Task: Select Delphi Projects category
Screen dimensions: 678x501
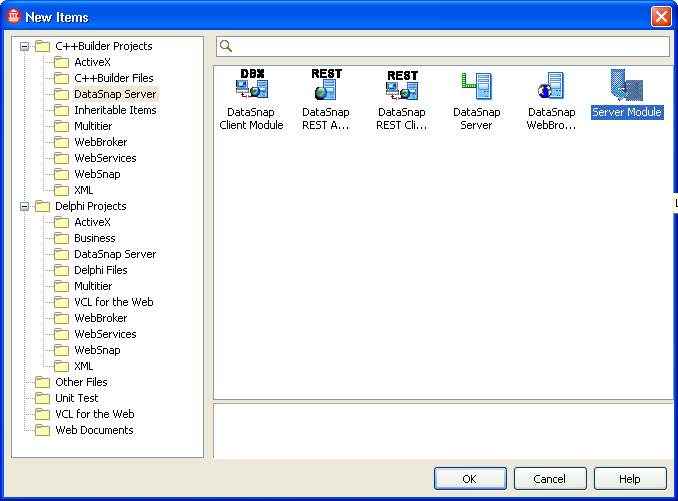Action: [91, 206]
